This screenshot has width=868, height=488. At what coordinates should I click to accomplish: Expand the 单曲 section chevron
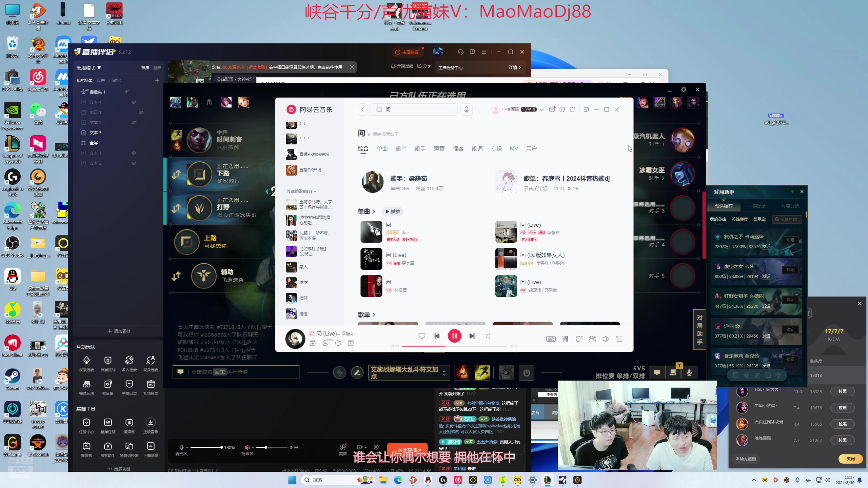tap(374, 211)
